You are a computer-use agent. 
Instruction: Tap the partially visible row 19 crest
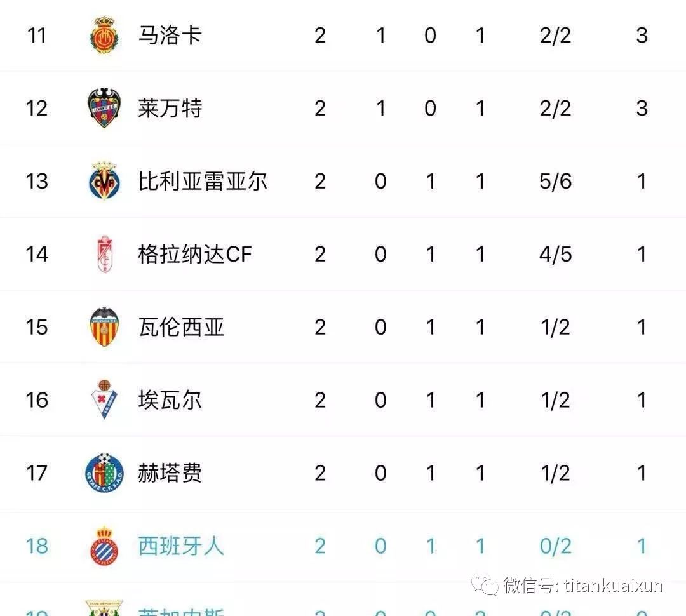pyautogui.click(x=104, y=608)
